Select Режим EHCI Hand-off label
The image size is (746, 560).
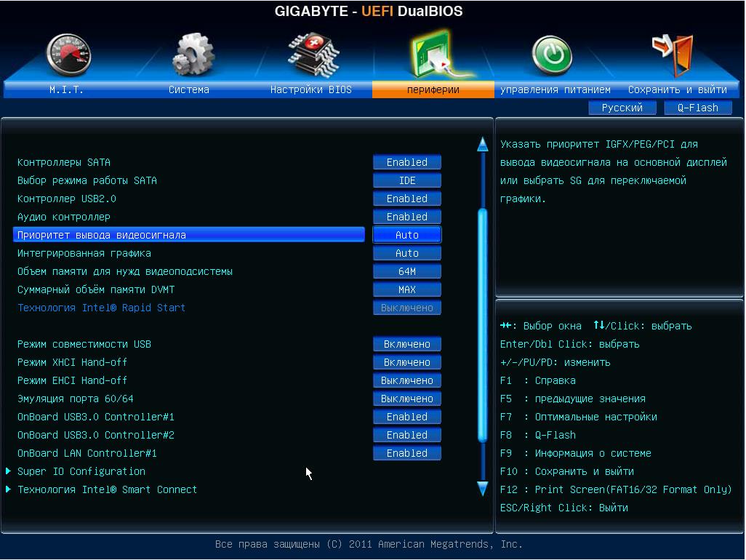[x=72, y=380]
